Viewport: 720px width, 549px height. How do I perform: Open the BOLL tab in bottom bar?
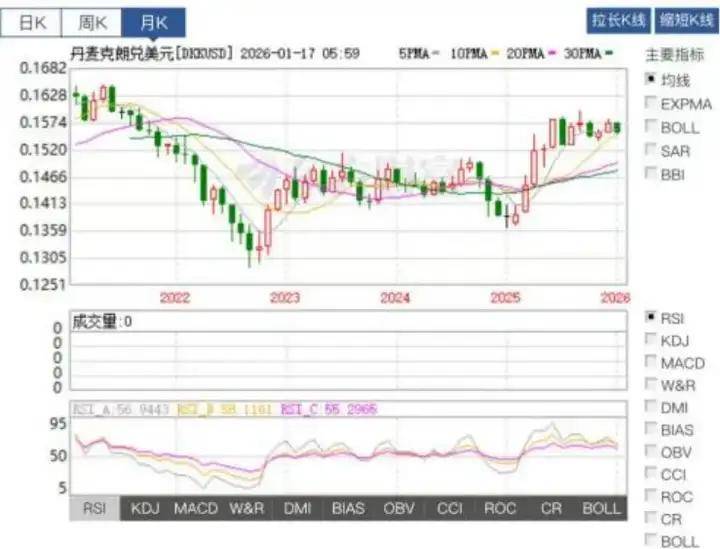pos(602,508)
